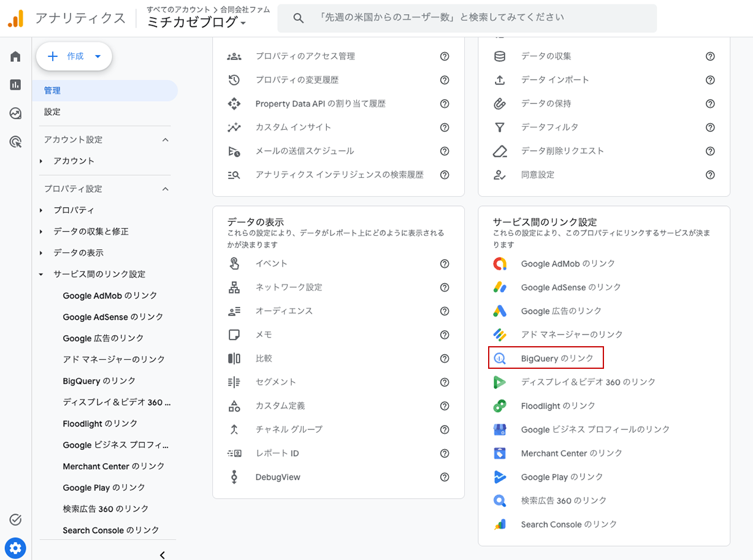This screenshot has width=753, height=560.
Task: Open Search Console のリンク in sidebar
Action: [x=110, y=531]
